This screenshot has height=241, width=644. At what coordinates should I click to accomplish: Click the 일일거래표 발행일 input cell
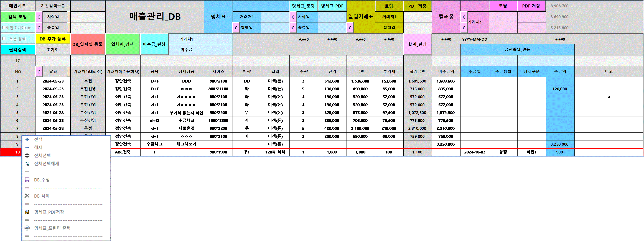[418, 28]
